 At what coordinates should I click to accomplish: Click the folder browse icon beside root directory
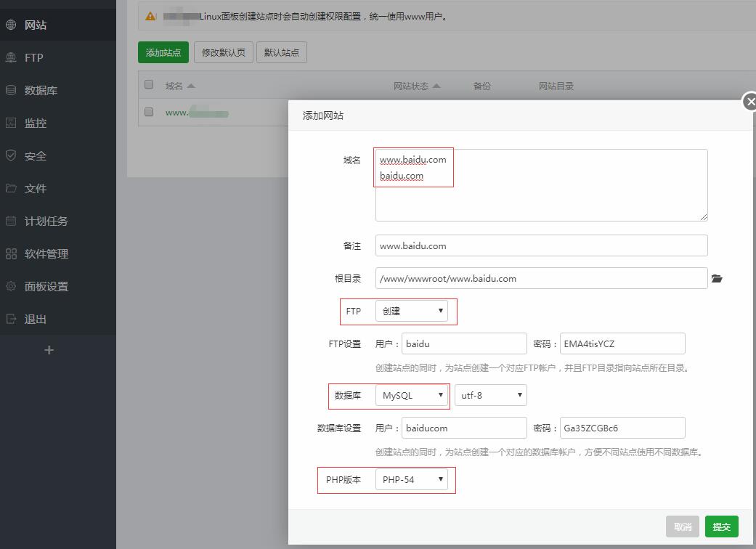click(717, 279)
